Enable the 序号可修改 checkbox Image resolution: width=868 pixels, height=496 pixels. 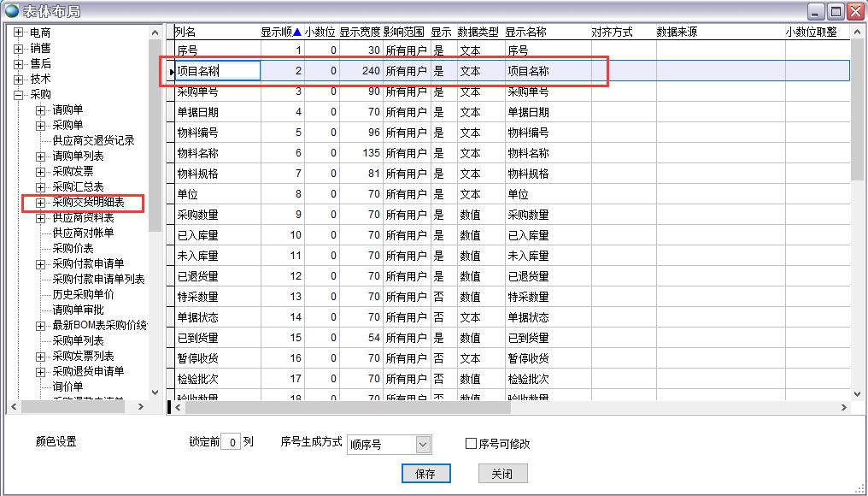coord(471,444)
